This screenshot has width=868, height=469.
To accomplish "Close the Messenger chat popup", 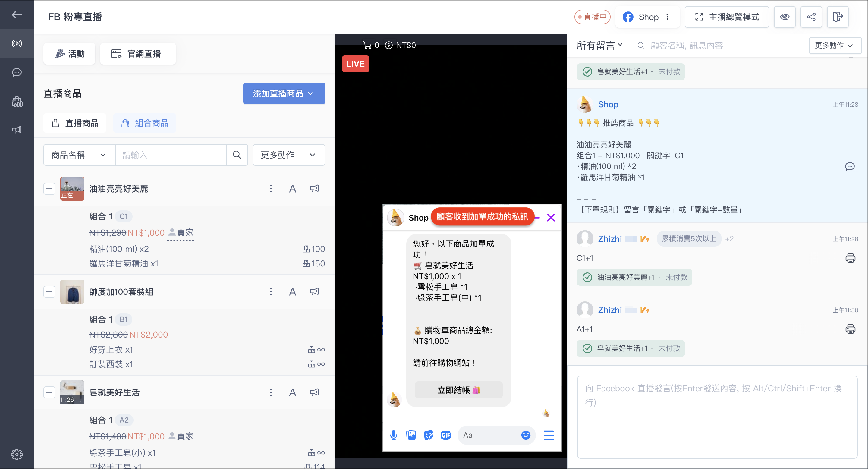I will pos(551,218).
